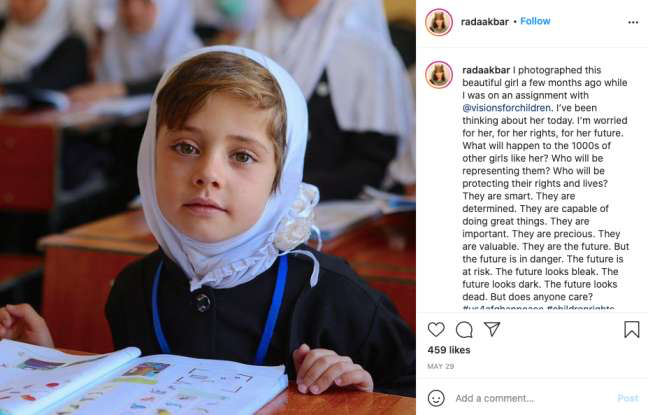Click the avatar beside the caption

pos(439,75)
